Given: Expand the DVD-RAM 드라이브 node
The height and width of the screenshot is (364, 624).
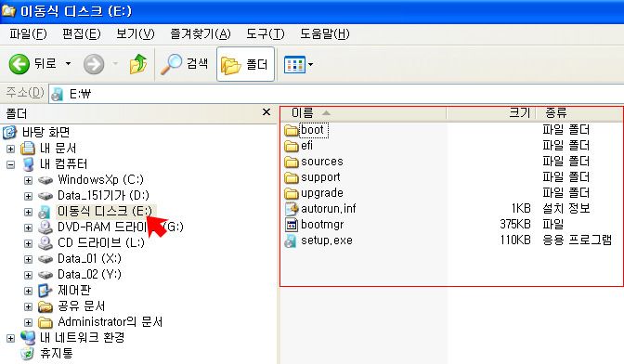Looking at the screenshot, I should coord(28,227).
